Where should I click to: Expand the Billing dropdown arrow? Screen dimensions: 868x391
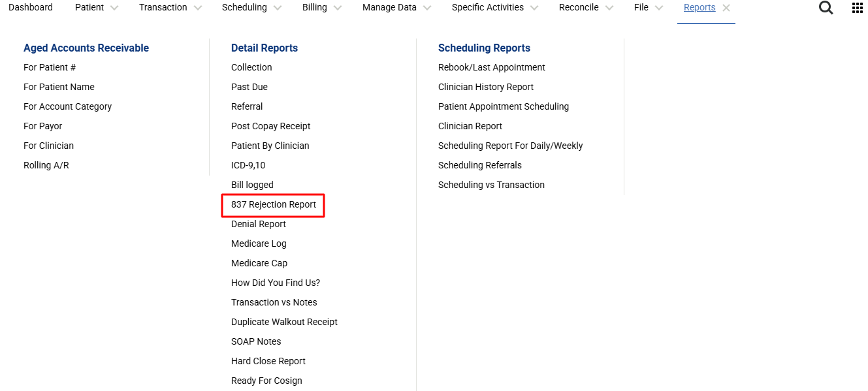click(x=337, y=8)
